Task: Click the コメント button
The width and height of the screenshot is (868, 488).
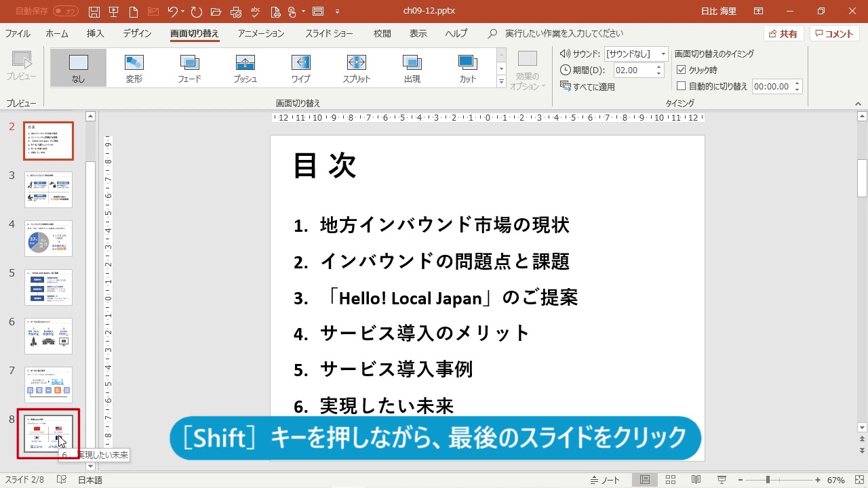Action: point(835,34)
